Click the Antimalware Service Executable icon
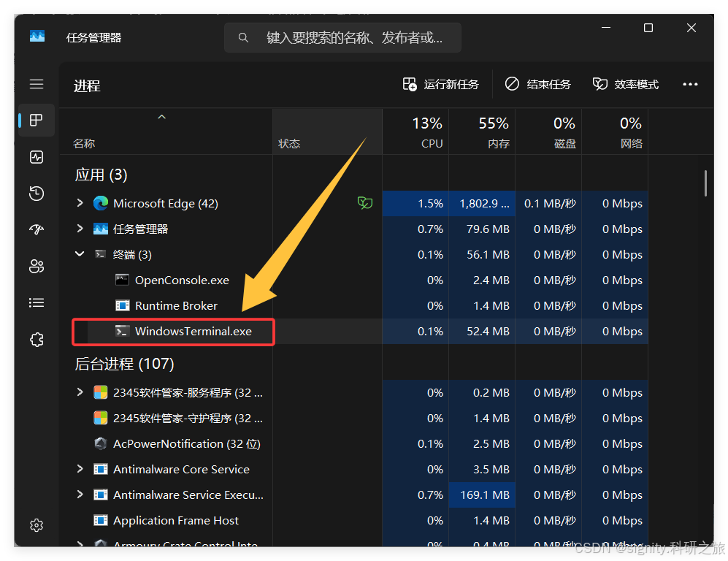728x561 pixels. click(x=101, y=495)
